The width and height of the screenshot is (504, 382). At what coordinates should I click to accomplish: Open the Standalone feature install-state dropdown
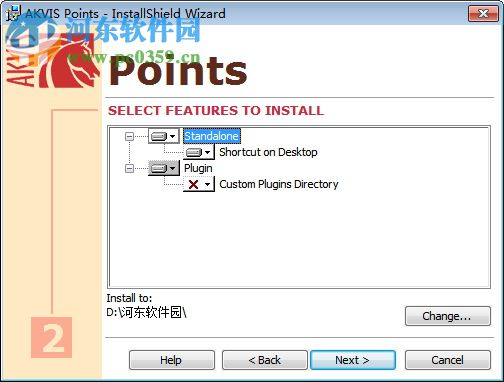click(x=163, y=136)
